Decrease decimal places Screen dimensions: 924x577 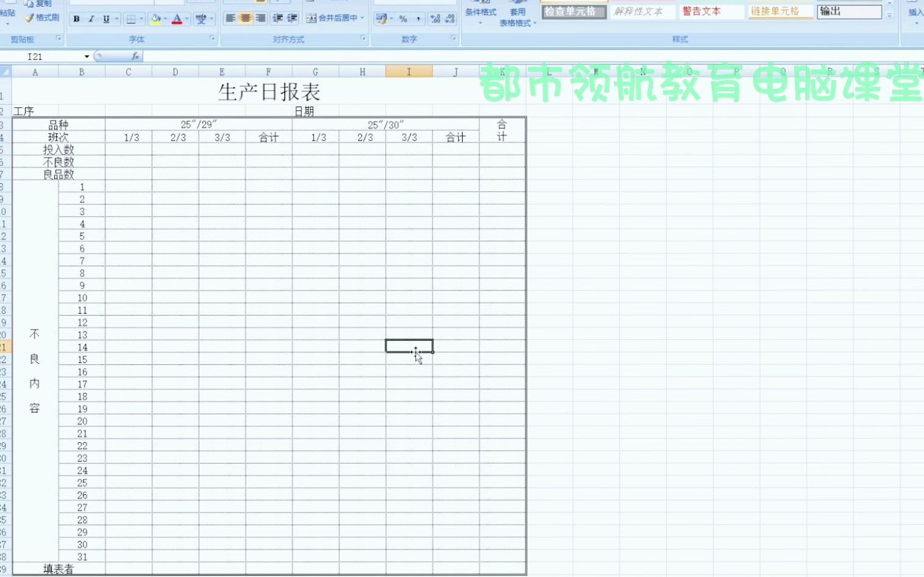(x=450, y=19)
